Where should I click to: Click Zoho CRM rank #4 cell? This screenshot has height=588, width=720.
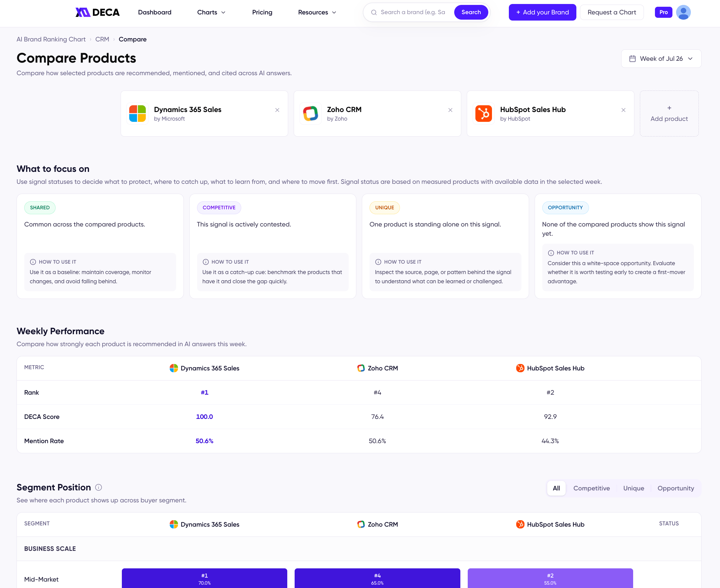[x=377, y=393]
